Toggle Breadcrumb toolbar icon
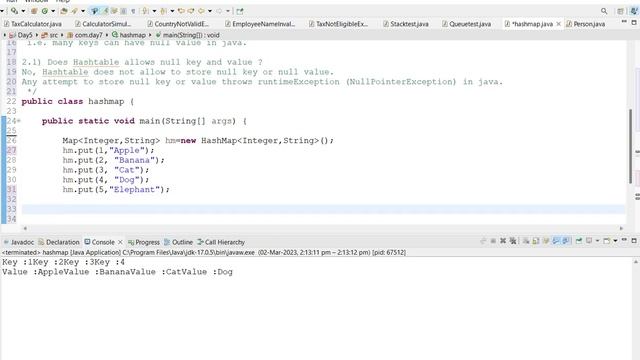The image size is (640, 360). coord(94,11)
